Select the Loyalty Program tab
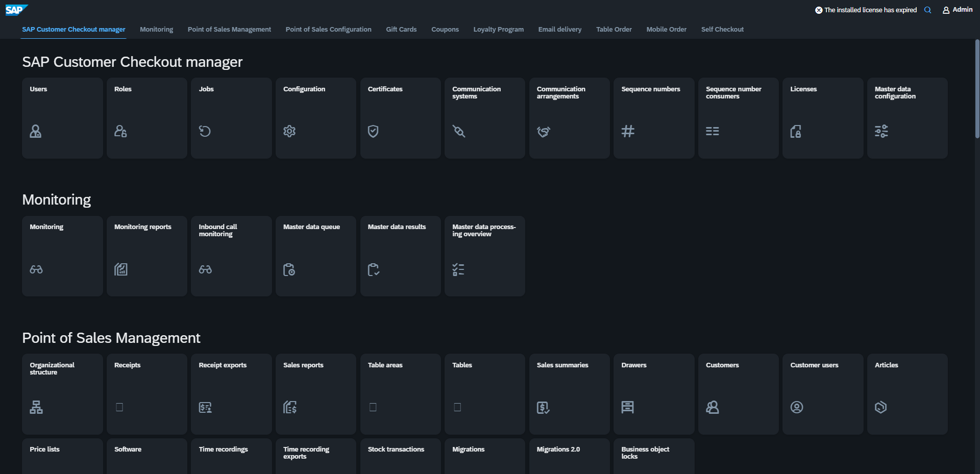Viewport: 980px width, 474px height. tap(498, 30)
